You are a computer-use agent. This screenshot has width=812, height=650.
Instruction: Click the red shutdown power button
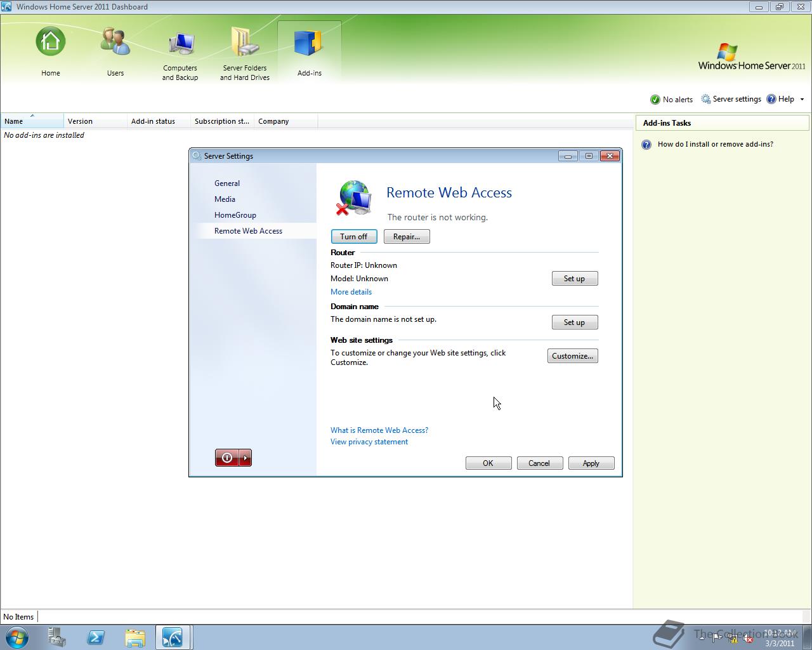click(227, 458)
